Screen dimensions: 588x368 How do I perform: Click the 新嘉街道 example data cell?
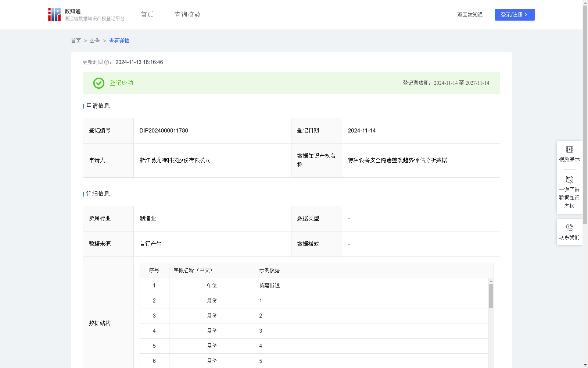tap(372, 286)
